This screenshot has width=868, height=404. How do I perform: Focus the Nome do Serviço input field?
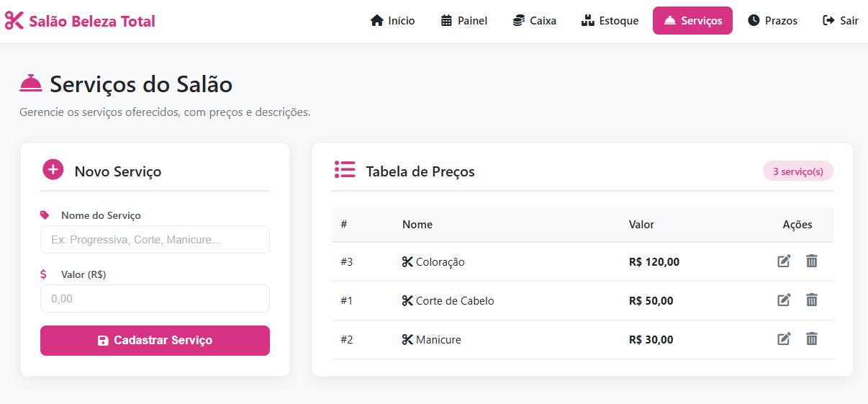155,240
